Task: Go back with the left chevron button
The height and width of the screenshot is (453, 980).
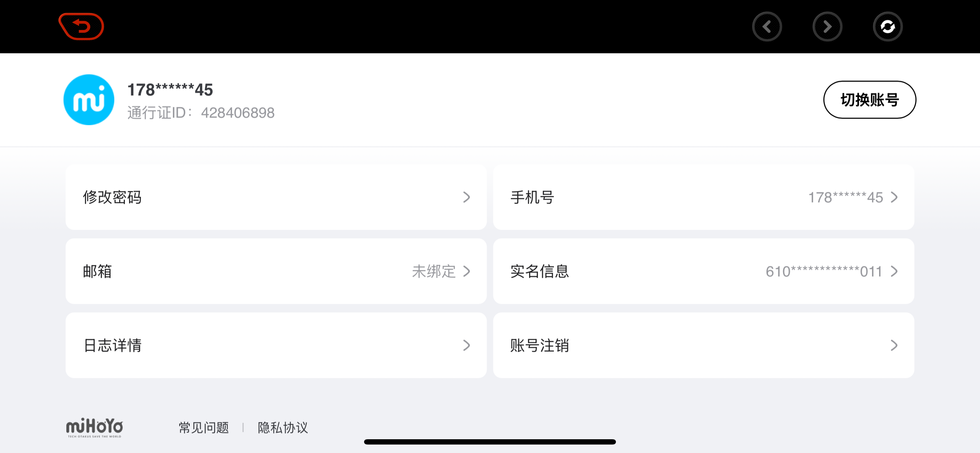Action: pos(767,26)
